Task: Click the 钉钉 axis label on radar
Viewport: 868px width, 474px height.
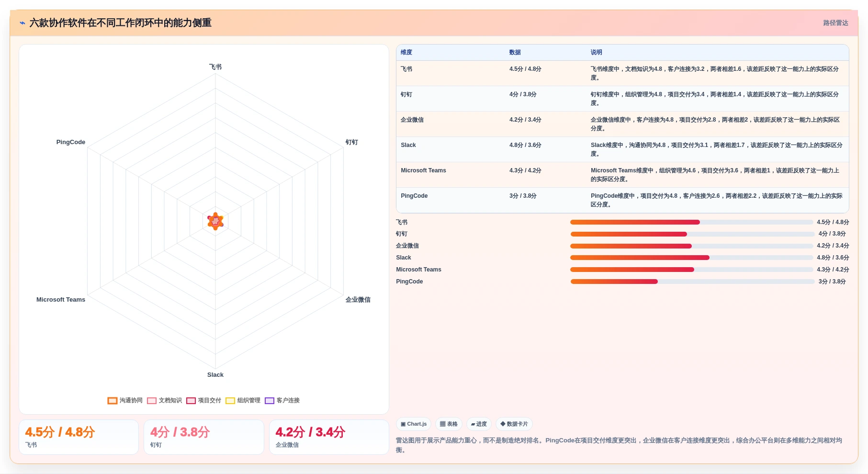Action: (x=352, y=142)
